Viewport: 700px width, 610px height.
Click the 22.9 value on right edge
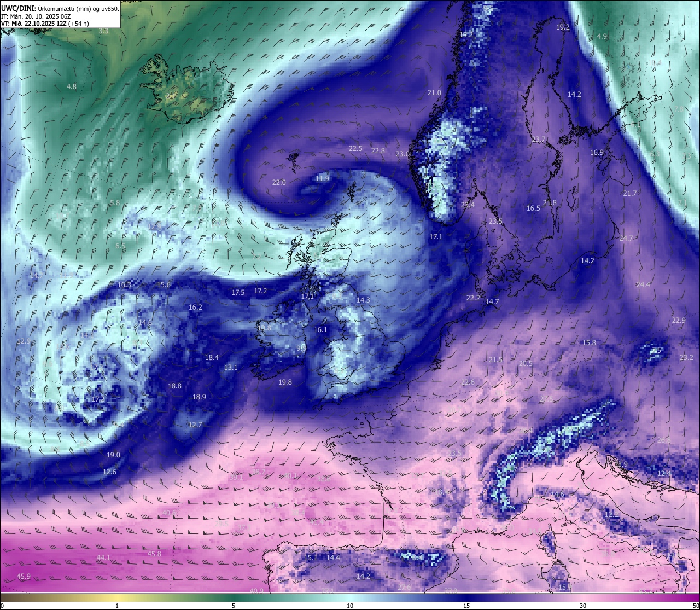pos(679,320)
